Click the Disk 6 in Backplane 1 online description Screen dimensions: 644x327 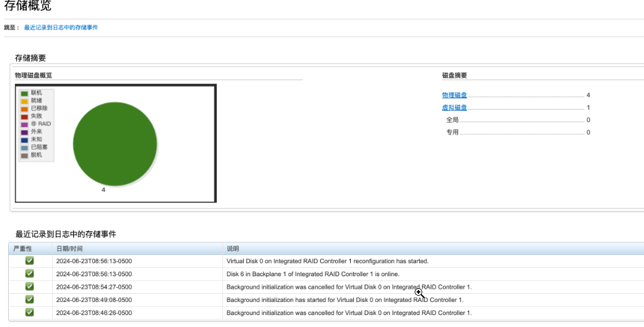click(313, 274)
